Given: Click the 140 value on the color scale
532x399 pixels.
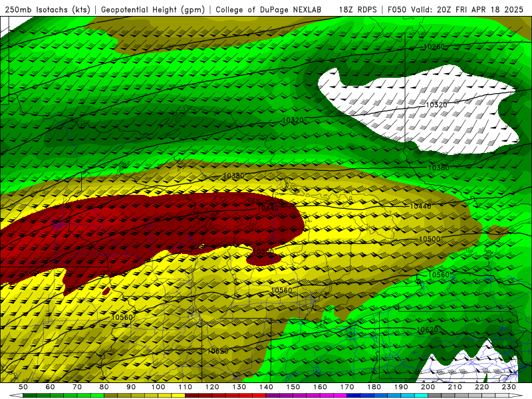Looking at the screenshot, I should pos(265,387).
